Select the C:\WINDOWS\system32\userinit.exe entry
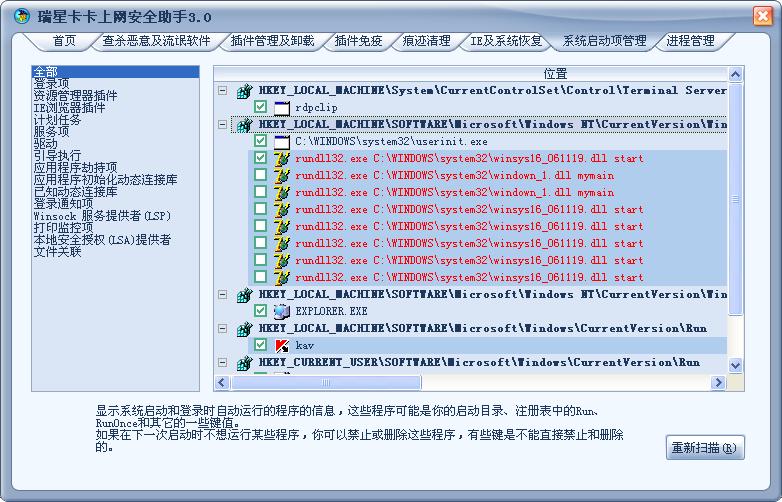The height and width of the screenshot is (502, 782). pyautogui.click(x=391, y=142)
